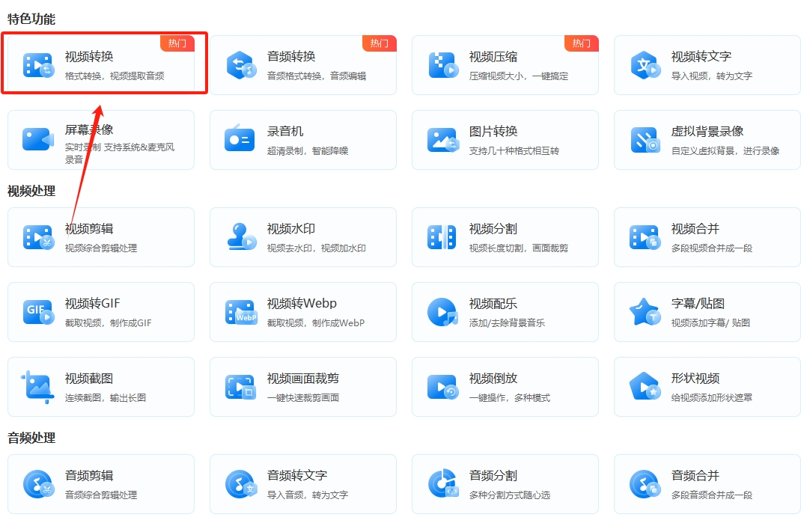Open the 视频转换 icon
801x532 pixels.
(38, 65)
